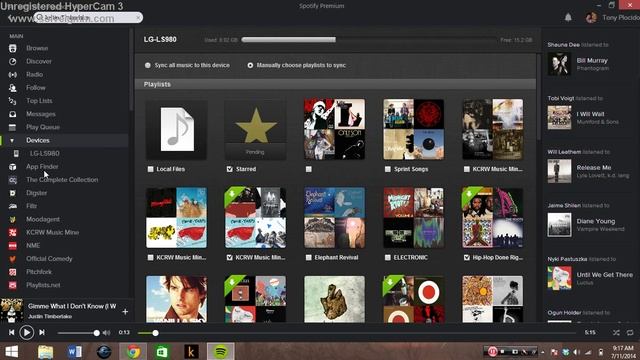Click the previous track button
640x360 pixels.
pos(11,333)
